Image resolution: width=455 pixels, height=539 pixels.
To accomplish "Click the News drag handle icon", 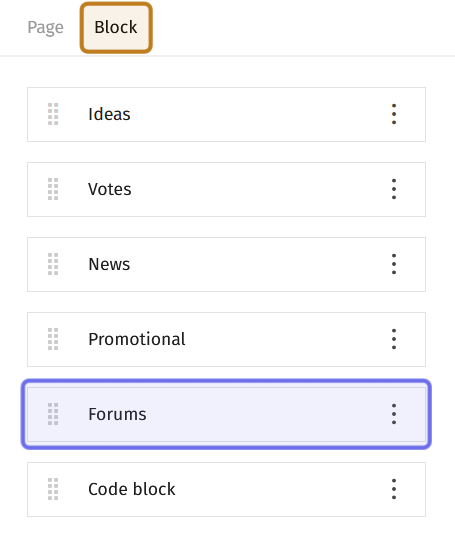I will pyautogui.click(x=53, y=264).
